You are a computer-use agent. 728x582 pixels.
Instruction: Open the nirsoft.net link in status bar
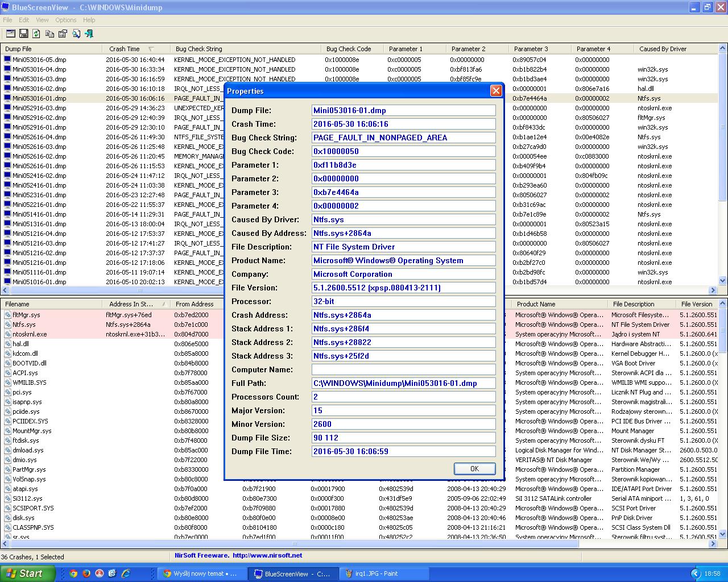point(267,555)
